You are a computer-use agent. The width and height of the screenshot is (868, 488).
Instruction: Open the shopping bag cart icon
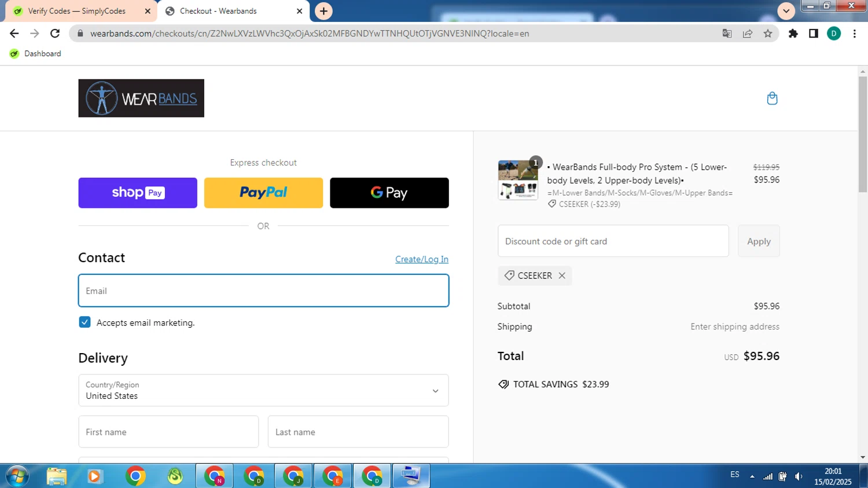click(x=772, y=98)
